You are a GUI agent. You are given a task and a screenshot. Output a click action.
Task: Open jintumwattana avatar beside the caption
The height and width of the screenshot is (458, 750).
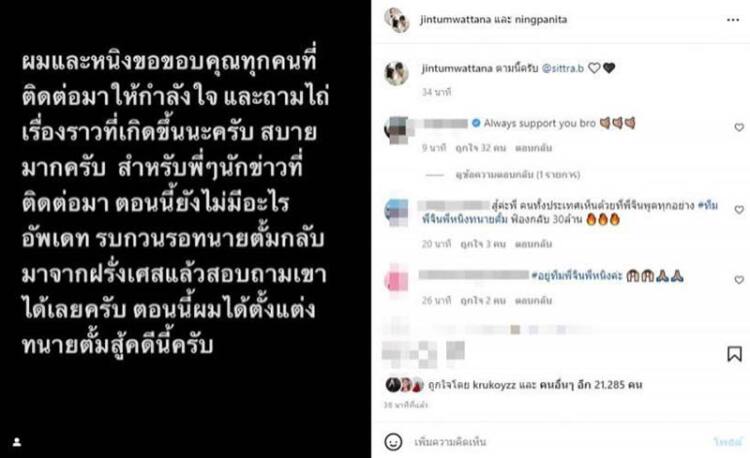(x=396, y=73)
